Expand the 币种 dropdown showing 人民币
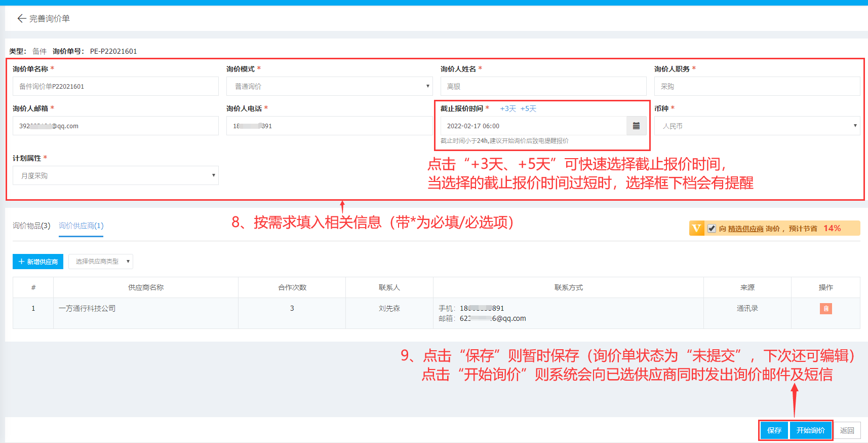The image size is (868, 443). coord(757,126)
